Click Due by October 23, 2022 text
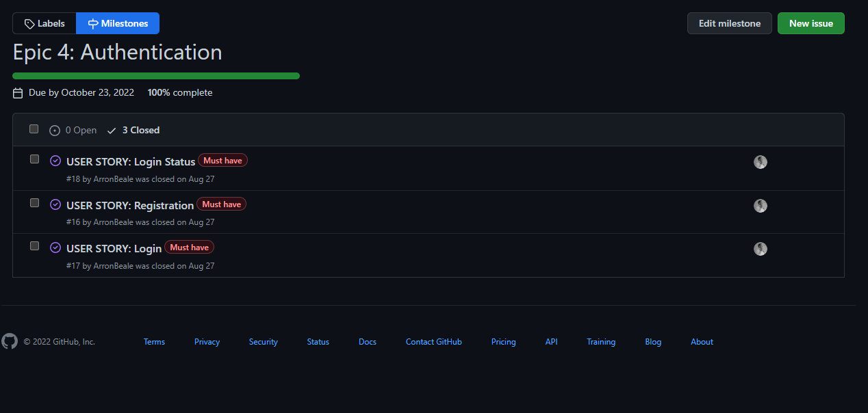Image resolution: width=868 pixels, height=413 pixels. [x=81, y=92]
